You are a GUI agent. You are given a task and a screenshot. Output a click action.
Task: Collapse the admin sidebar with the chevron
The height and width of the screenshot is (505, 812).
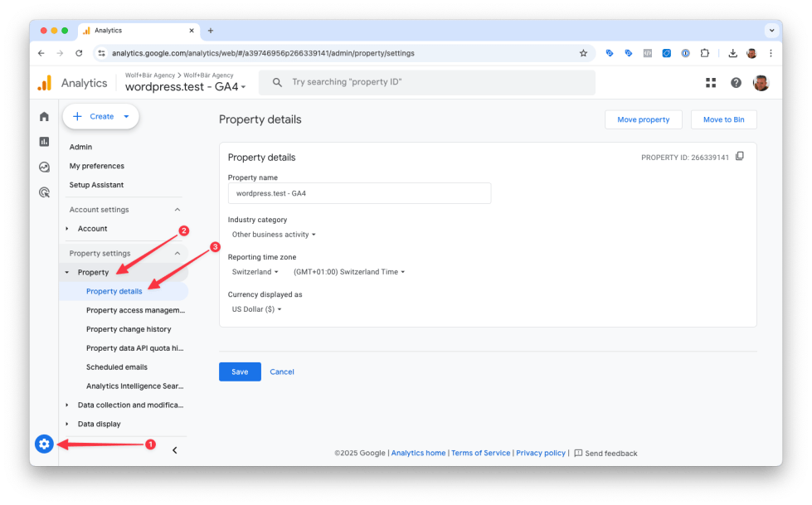point(174,450)
